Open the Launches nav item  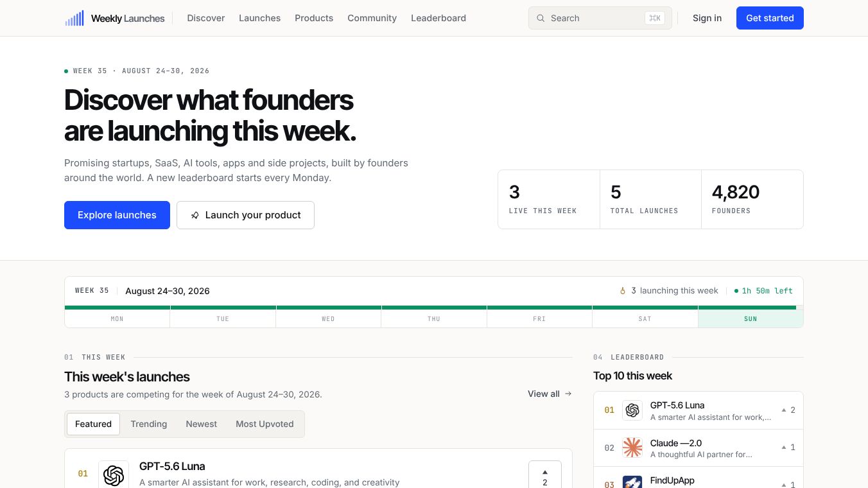pyautogui.click(x=259, y=18)
